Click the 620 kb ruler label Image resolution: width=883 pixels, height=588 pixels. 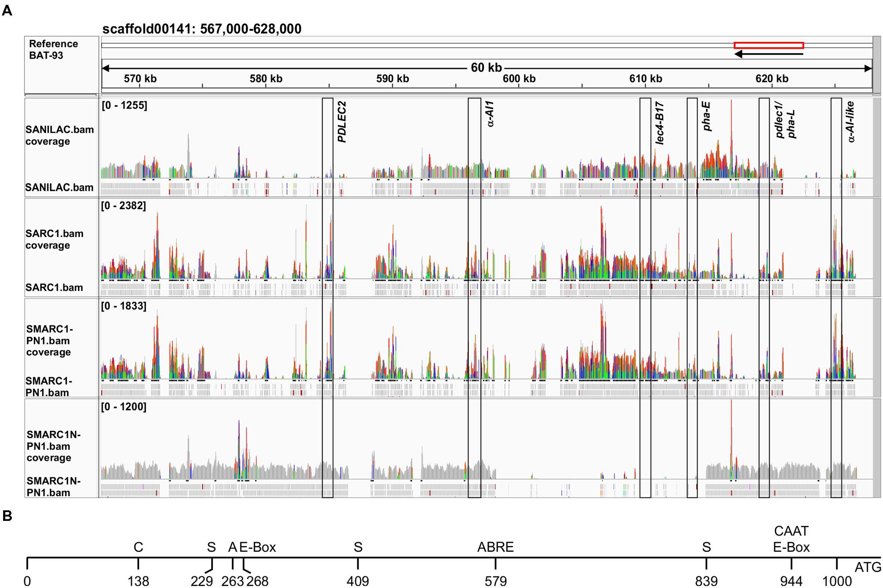[x=772, y=79]
